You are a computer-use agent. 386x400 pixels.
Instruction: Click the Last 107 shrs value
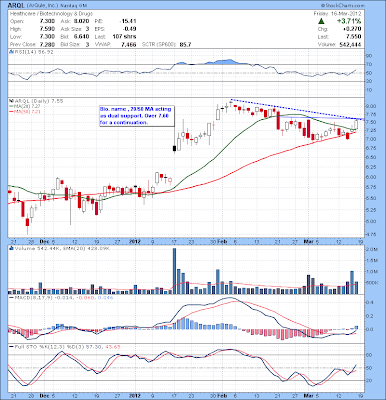click(x=124, y=36)
